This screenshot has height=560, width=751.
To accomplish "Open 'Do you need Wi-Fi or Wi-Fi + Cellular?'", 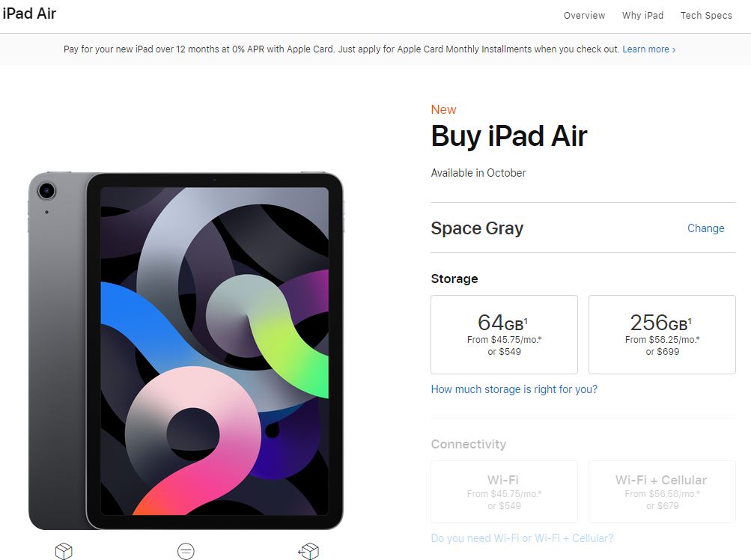I will [x=522, y=538].
